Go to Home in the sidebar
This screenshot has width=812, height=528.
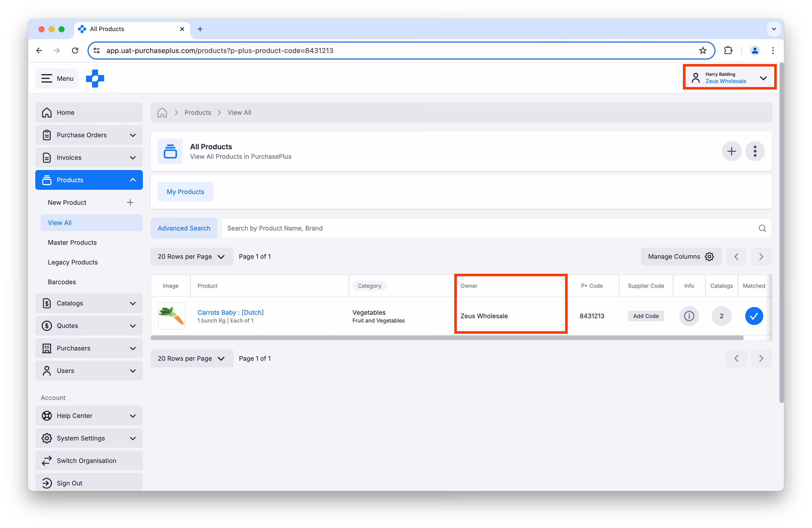click(89, 112)
